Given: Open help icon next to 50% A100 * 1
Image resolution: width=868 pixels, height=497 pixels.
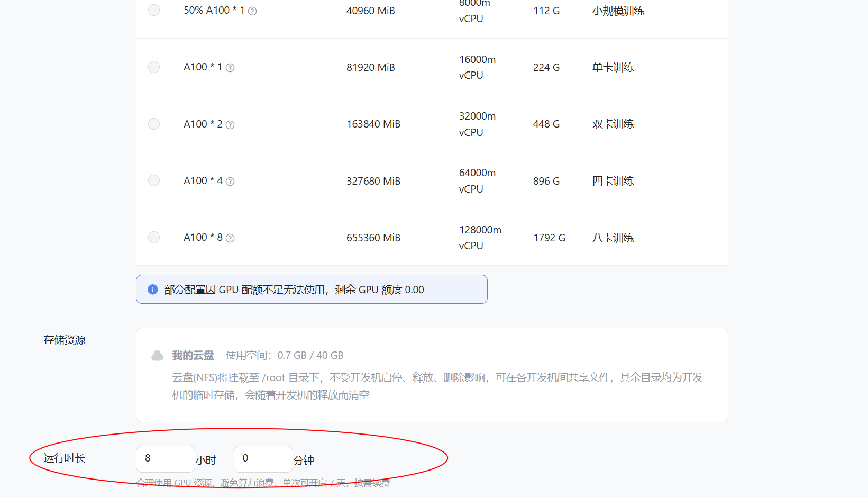Looking at the screenshot, I should [252, 11].
